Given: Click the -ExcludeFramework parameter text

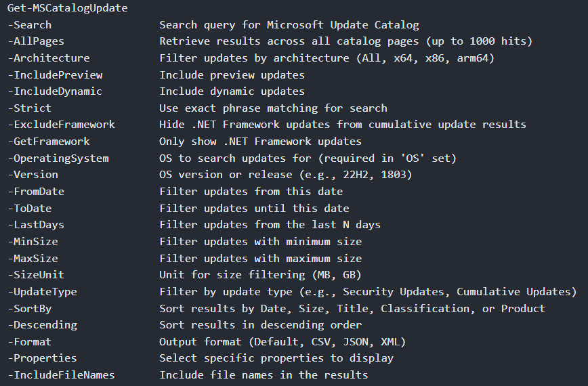Looking at the screenshot, I should tap(62, 125).
